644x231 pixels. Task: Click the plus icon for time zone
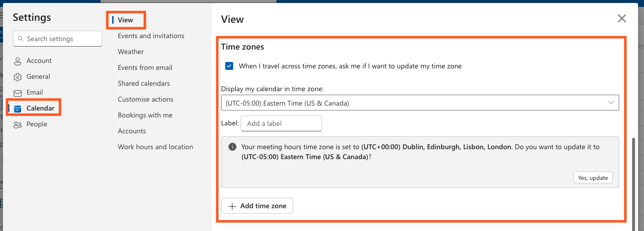pos(232,206)
